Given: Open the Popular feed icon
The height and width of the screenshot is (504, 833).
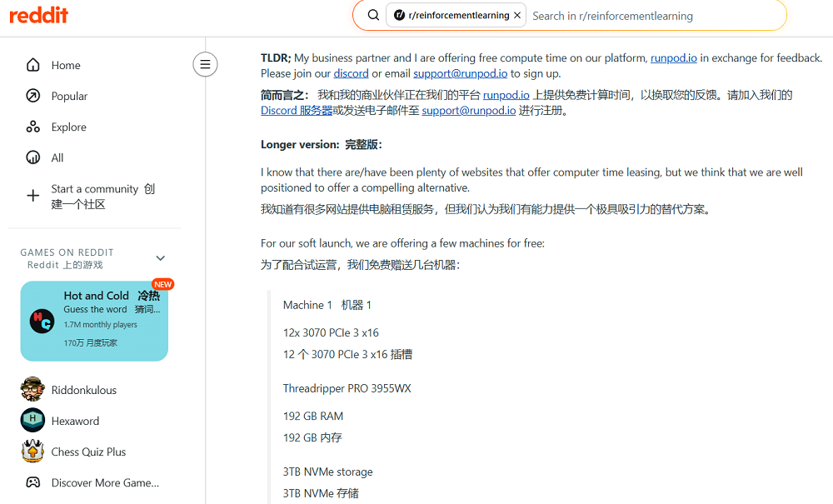Looking at the screenshot, I should pyautogui.click(x=32, y=96).
